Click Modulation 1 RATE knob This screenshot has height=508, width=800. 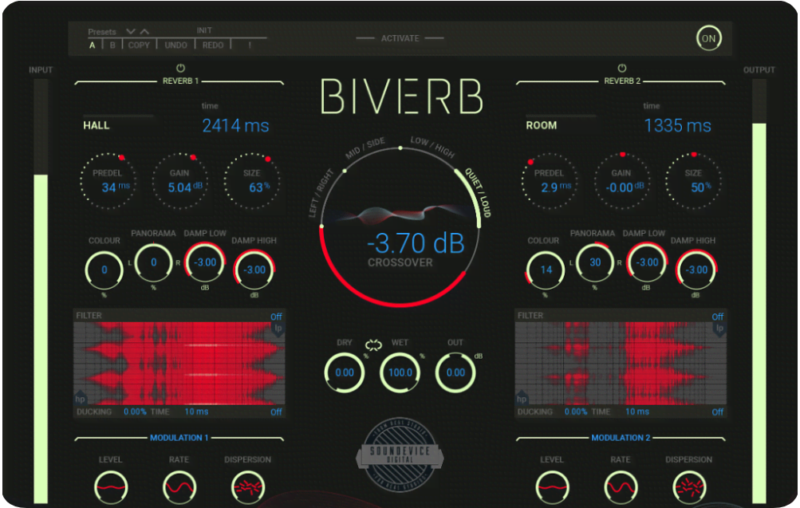pos(179,488)
